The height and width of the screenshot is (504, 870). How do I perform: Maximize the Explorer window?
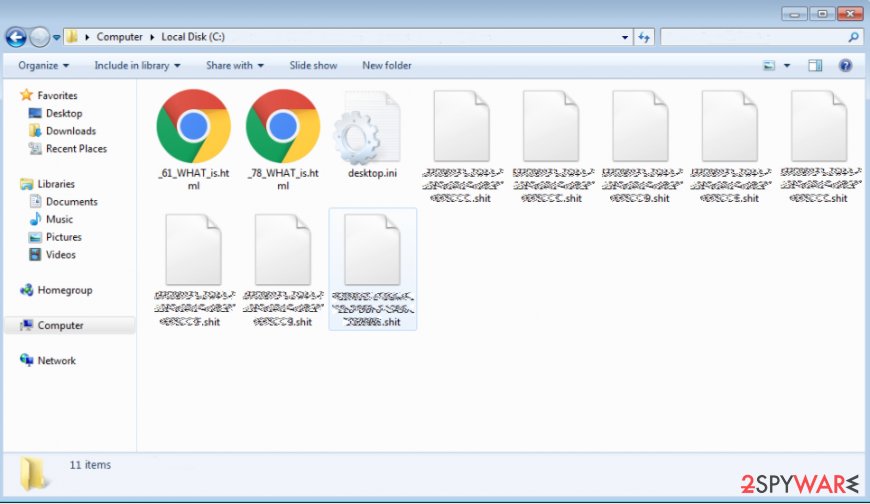pos(822,14)
